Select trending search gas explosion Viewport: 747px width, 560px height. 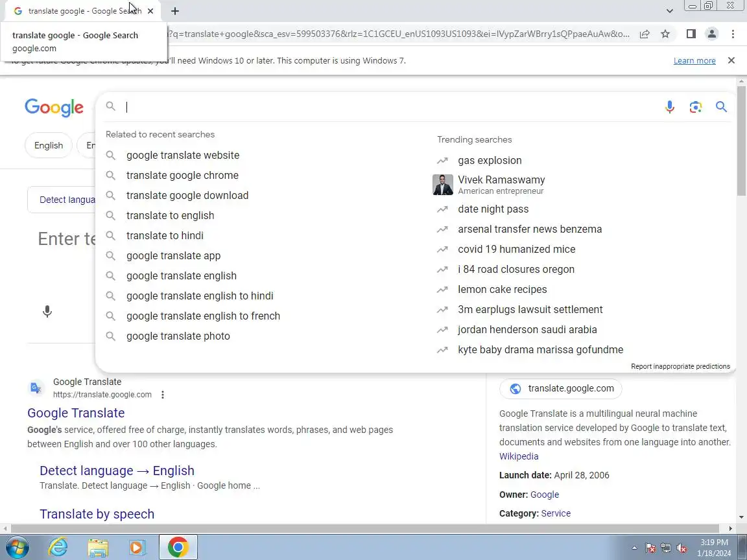(490, 161)
